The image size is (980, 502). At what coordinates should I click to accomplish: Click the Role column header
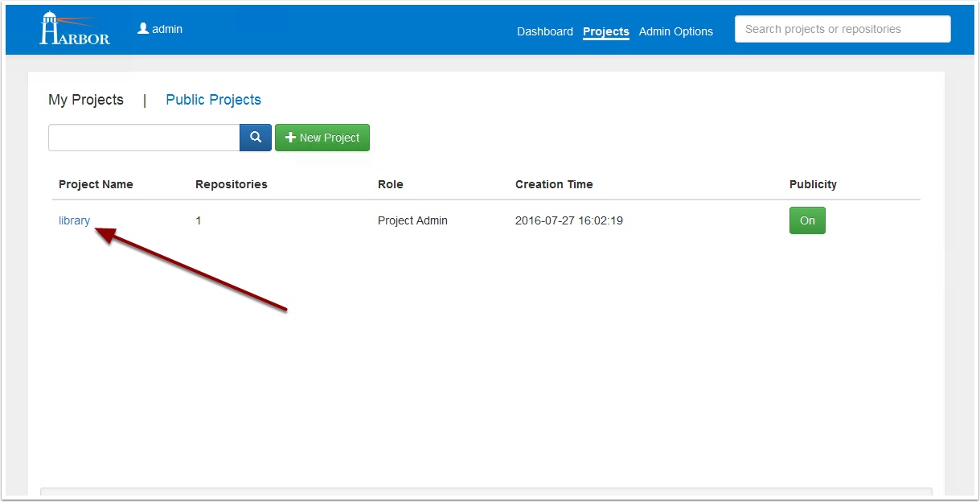pos(391,184)
